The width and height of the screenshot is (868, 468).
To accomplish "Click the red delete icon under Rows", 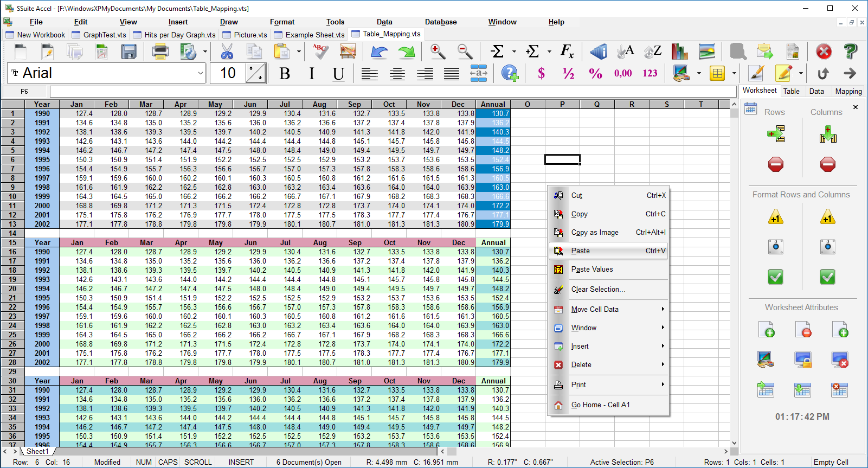I will (x=776, y=164).
